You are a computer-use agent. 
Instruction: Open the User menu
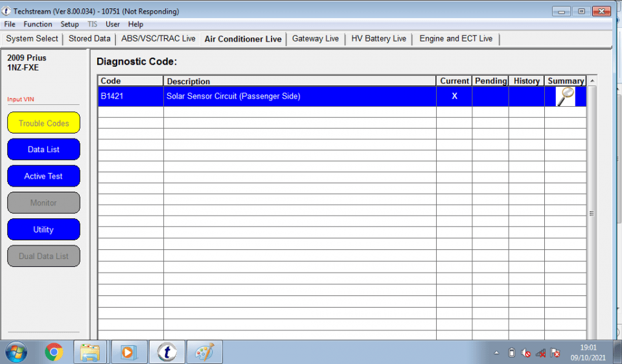coord(113,24)
